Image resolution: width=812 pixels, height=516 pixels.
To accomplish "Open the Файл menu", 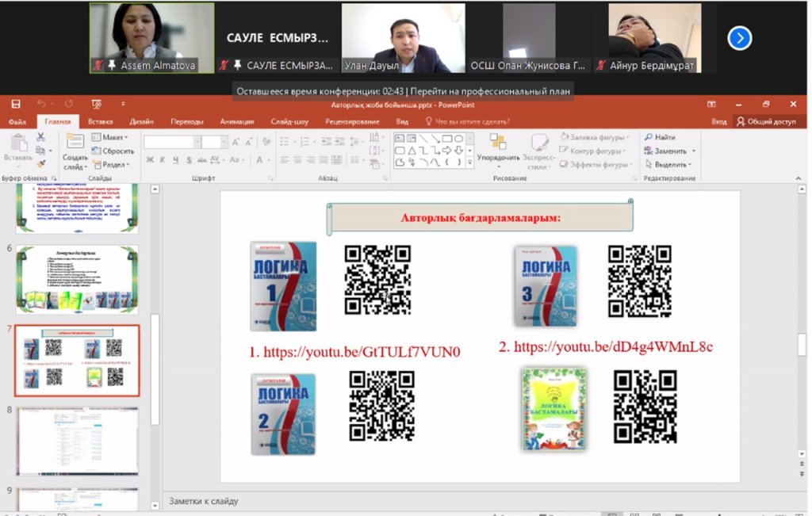I will point(17,121).
